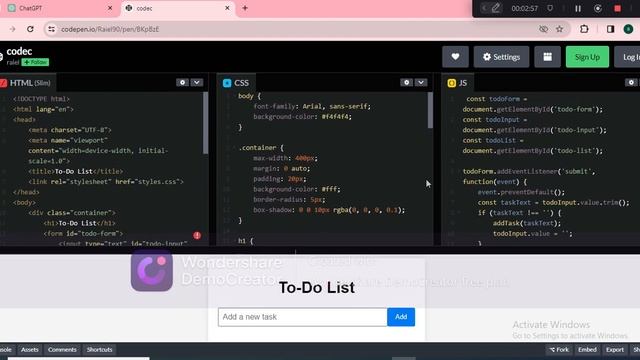
Task: Click 'const todoForm =' JS line
Action: coord(497,99)
